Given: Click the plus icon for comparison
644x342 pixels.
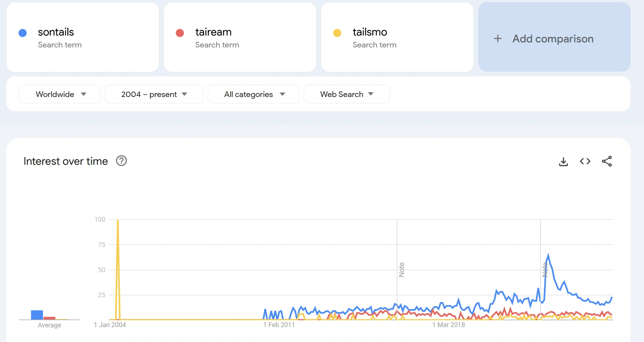Looking at the screenshot, I should pyautogui.click(x=498, y=38).
